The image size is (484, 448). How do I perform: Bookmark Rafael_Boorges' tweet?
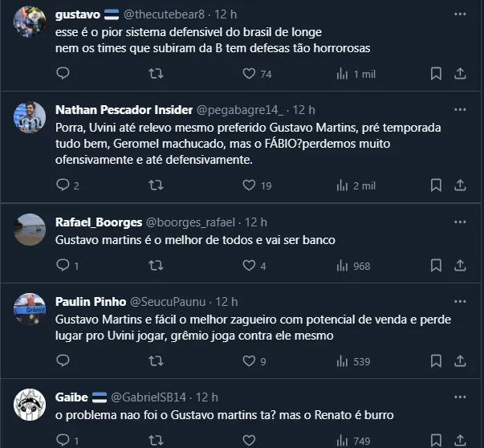(436, 266)
